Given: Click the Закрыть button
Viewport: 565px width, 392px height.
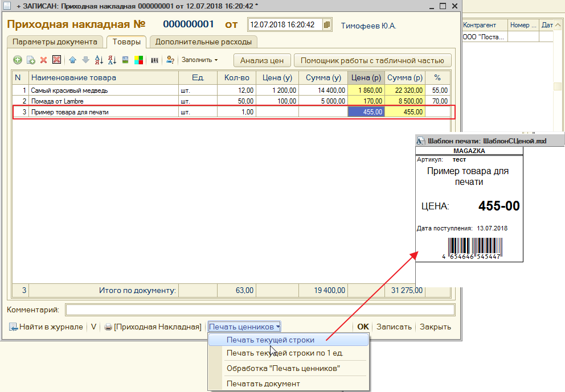Looking at the screenshot, I should 435,327.
